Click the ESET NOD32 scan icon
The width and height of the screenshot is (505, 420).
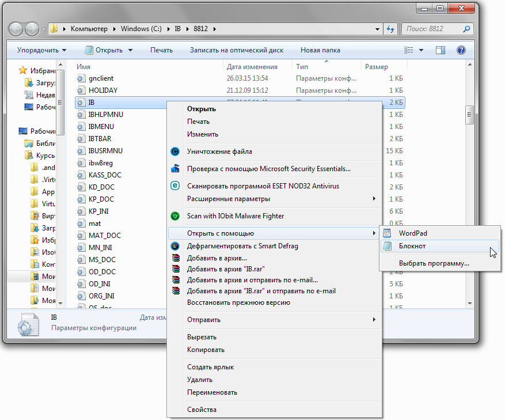pyautogui.click(x=176, y=186)
